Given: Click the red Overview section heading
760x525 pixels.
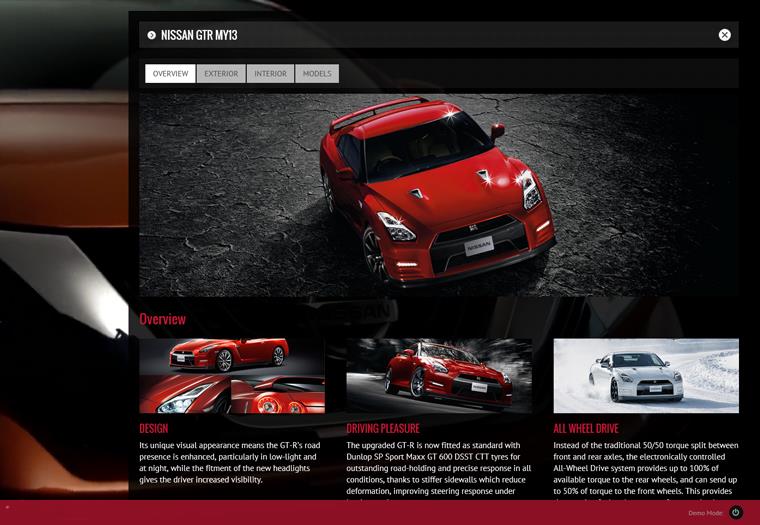Looking at the screenshot, I should click(163, 319).
